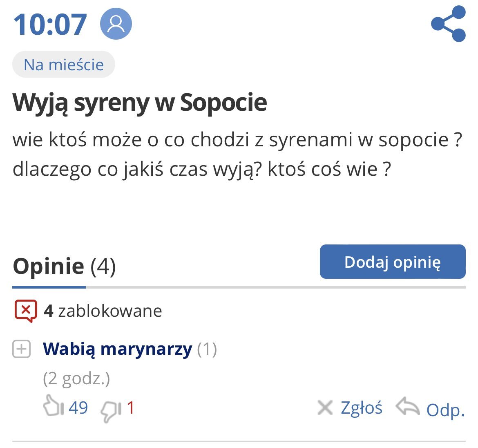The image size is (478, 448).
Task: Click the 49 likes count
Action: tap(78, 408)
